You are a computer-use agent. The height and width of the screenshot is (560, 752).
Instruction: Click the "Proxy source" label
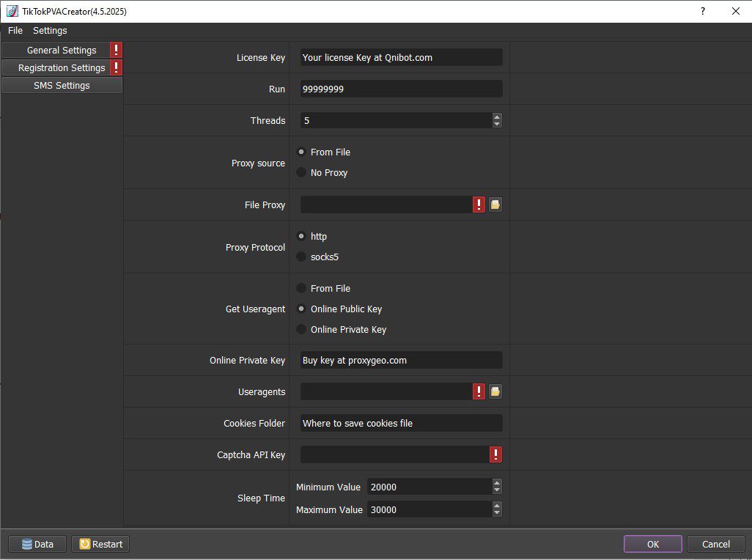258,163
